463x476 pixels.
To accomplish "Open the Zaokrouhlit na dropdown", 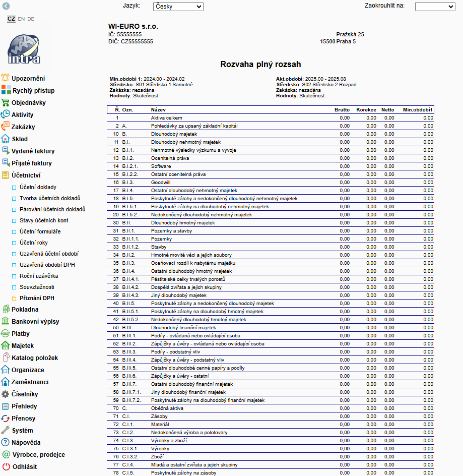I will tap(435, 7).
